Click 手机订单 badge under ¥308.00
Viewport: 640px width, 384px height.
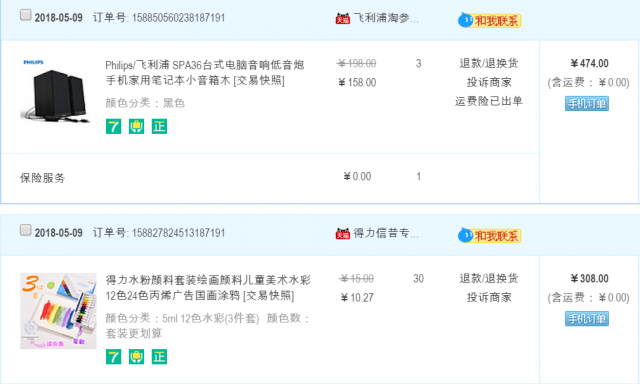[587, 319]
